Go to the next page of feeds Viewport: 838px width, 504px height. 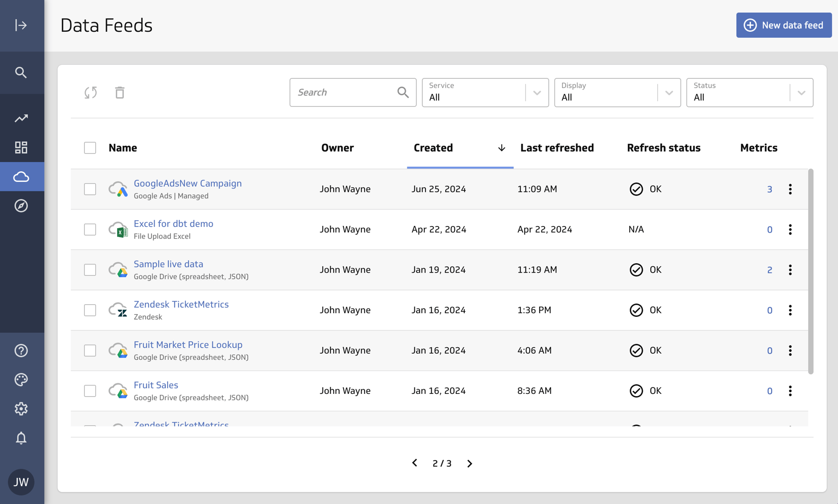click(469, 463)
